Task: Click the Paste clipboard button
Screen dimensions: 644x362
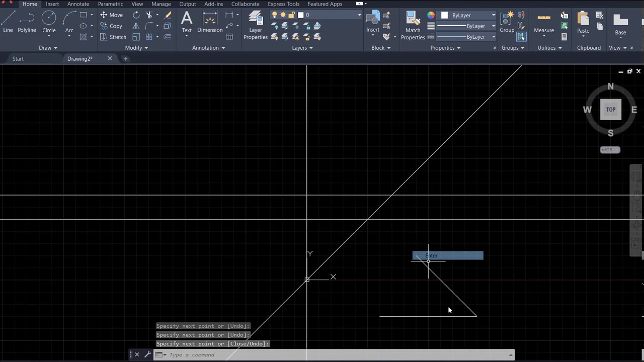Action: pyautogui.click(x=583, y=22)
